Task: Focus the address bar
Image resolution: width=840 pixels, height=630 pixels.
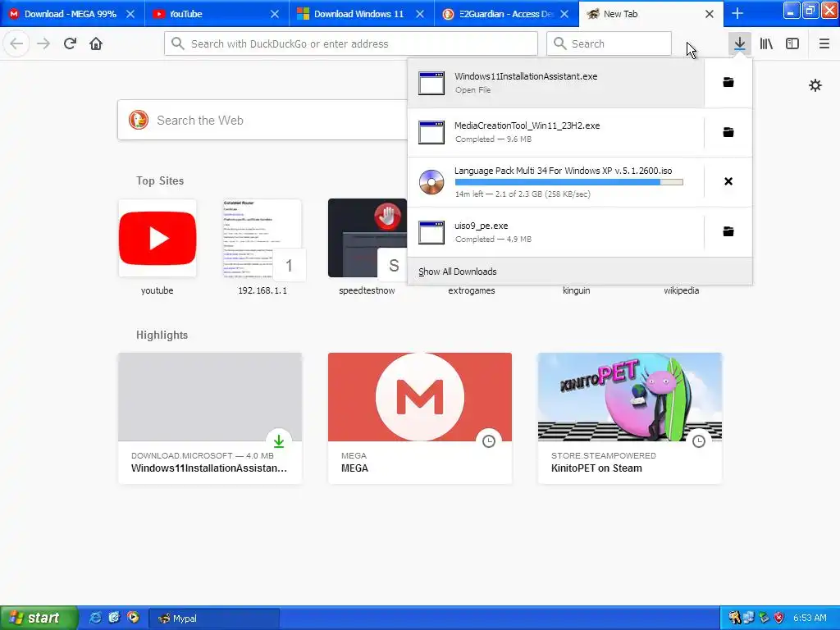Action: (351, 43)
